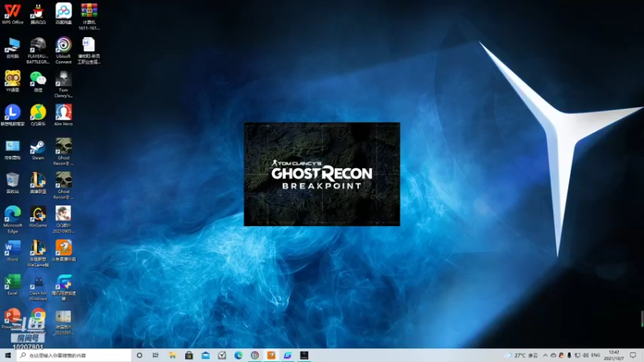Open the notification center
644x362 pixels.
tap(633, 356)
